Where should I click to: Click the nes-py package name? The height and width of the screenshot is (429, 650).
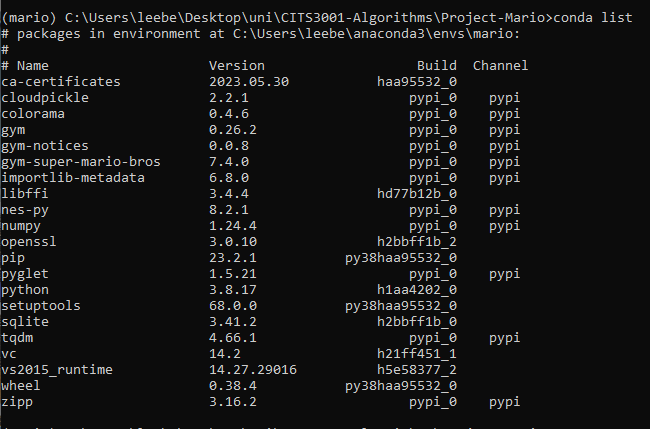coord(25,210)
